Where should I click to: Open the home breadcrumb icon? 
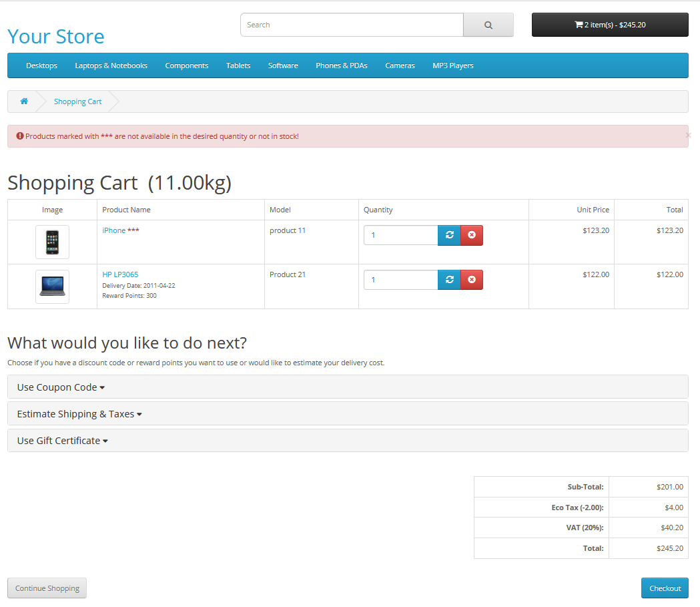(x=24, y=102)
